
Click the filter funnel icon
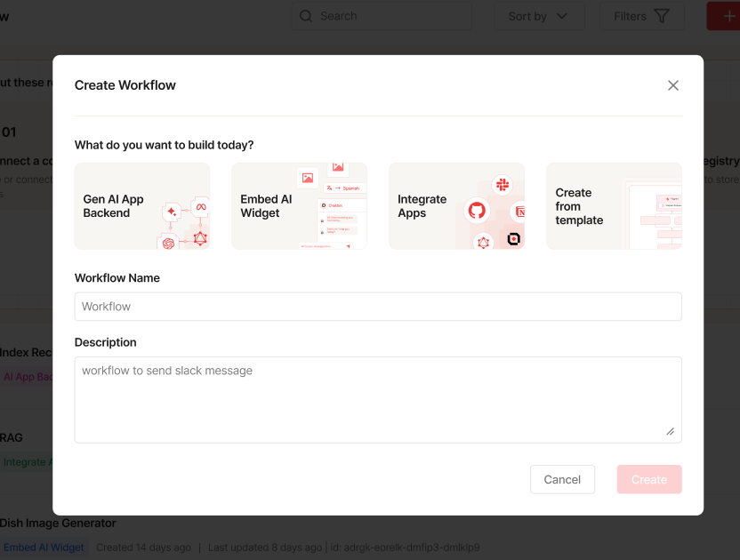point(662,16)
